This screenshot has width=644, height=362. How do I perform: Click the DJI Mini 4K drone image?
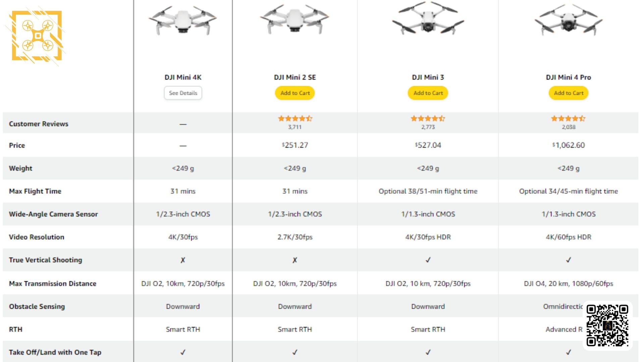pos(183,20)
